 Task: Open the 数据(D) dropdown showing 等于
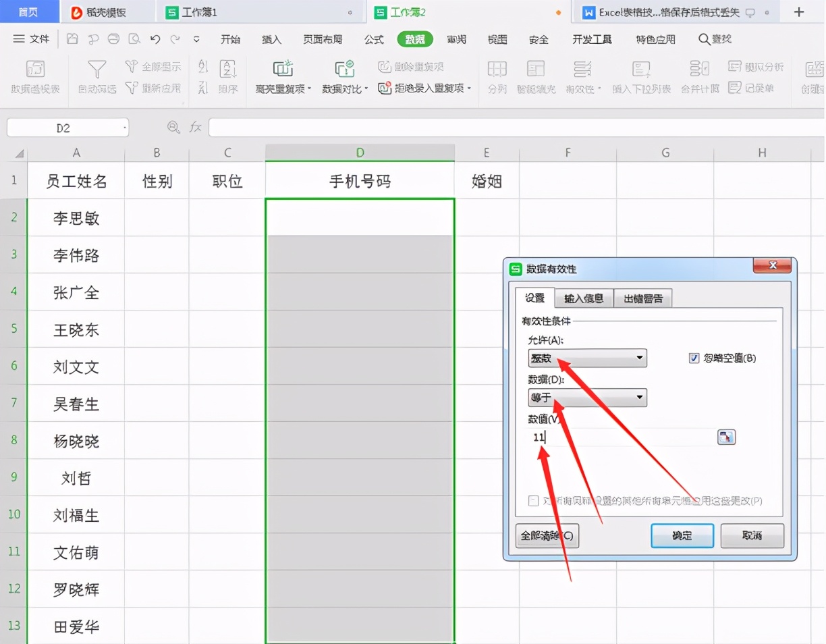pos(587,398)
